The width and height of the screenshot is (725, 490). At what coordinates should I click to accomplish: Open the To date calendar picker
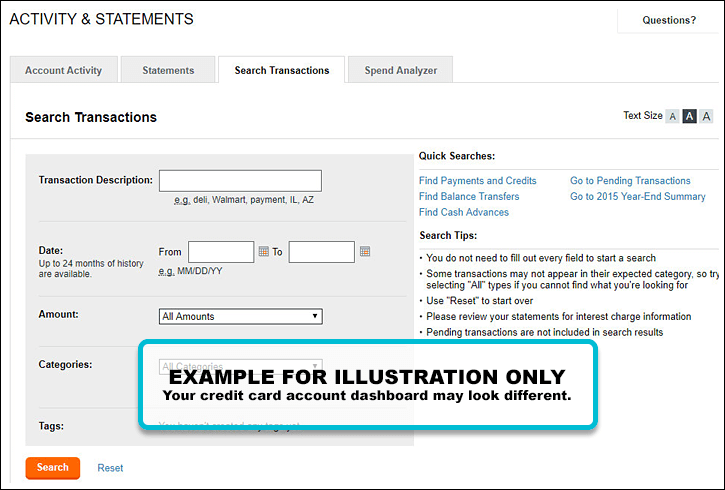click(x=365, y=251)
